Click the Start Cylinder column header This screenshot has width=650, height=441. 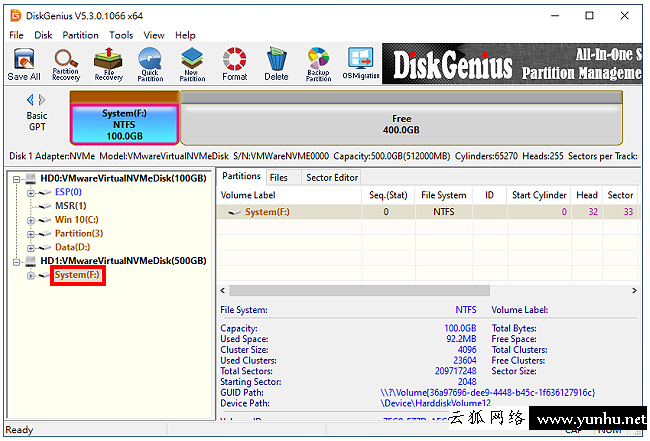pyautogui.click(x=539, y=195)
